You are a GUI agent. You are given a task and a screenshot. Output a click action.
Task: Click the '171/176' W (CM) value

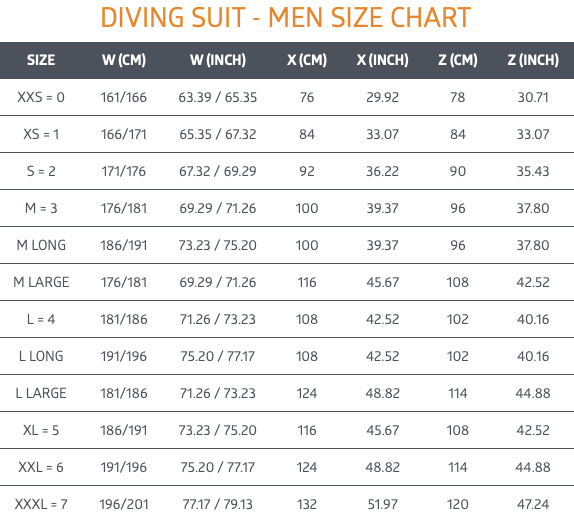pos(124,171)
